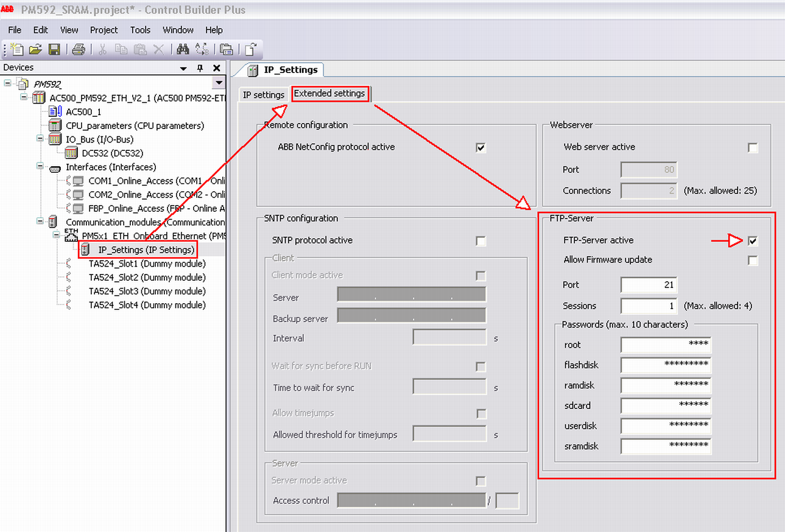Open the Tools menu

coord(140,30)
